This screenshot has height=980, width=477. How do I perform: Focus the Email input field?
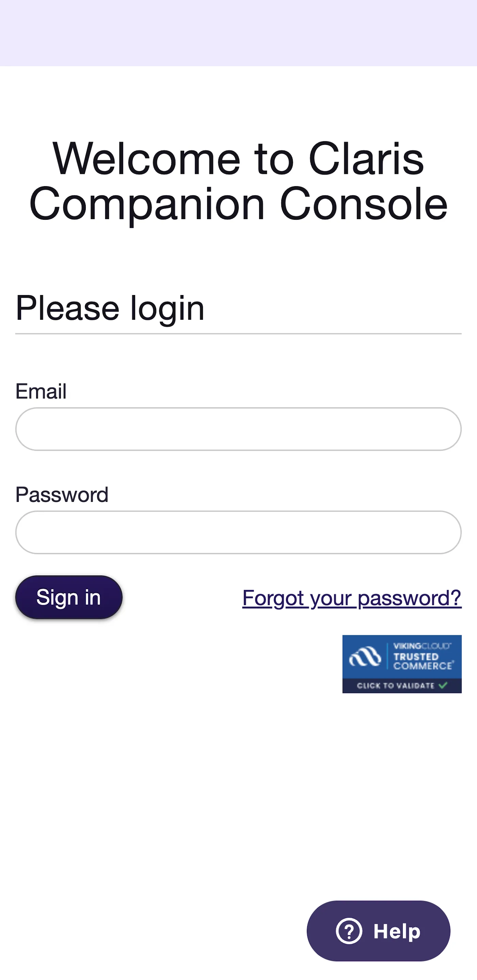(x=238, y=429)
